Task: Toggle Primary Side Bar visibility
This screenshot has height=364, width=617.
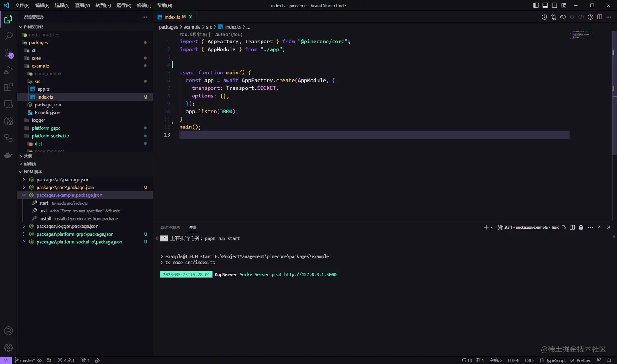Action: click(x=536, y=5)
